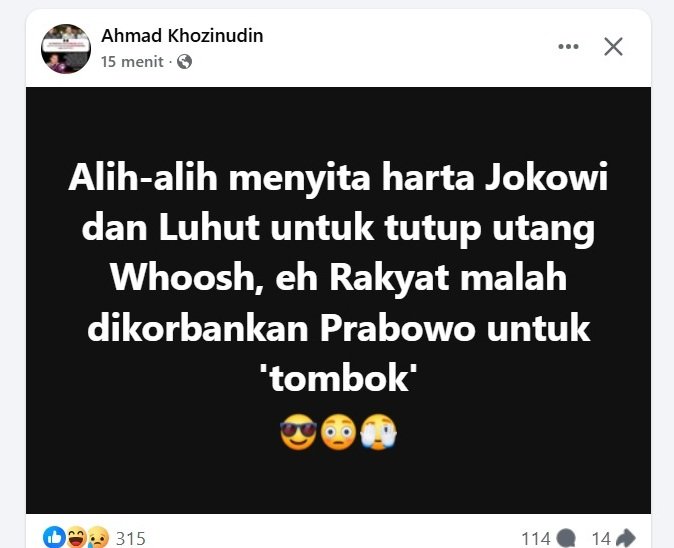Click the 'tombok' quoted text
674x548 pixels.
339,378
